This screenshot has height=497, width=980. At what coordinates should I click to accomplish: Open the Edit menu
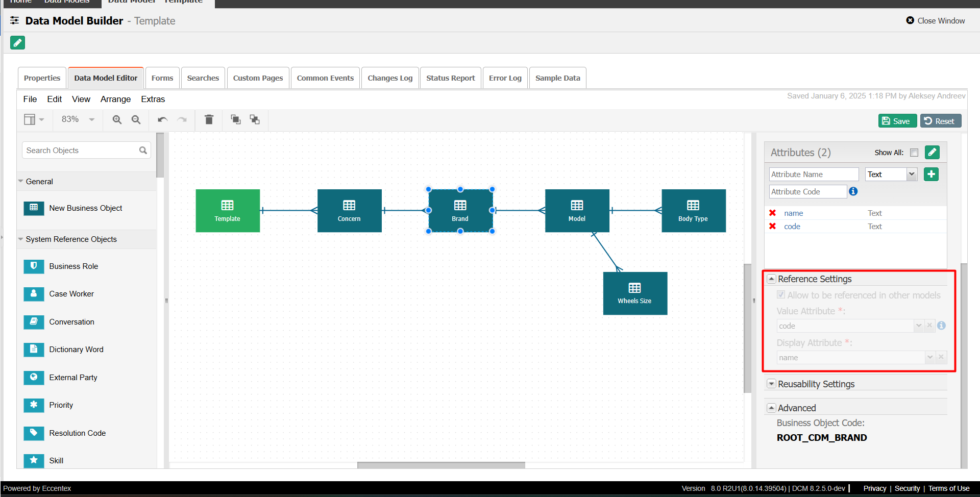[55, 99]
